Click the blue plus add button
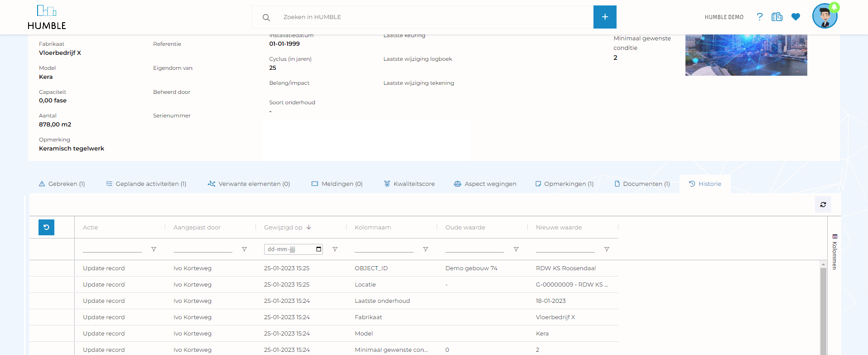The width and height of the screenshot is (868, 355). point(605,17)
